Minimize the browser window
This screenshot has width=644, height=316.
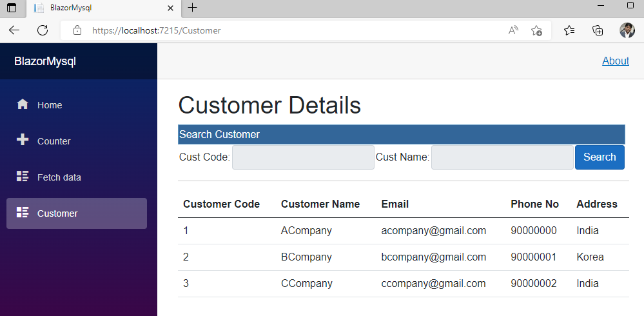pyautogui.click(x=601, y=6)
